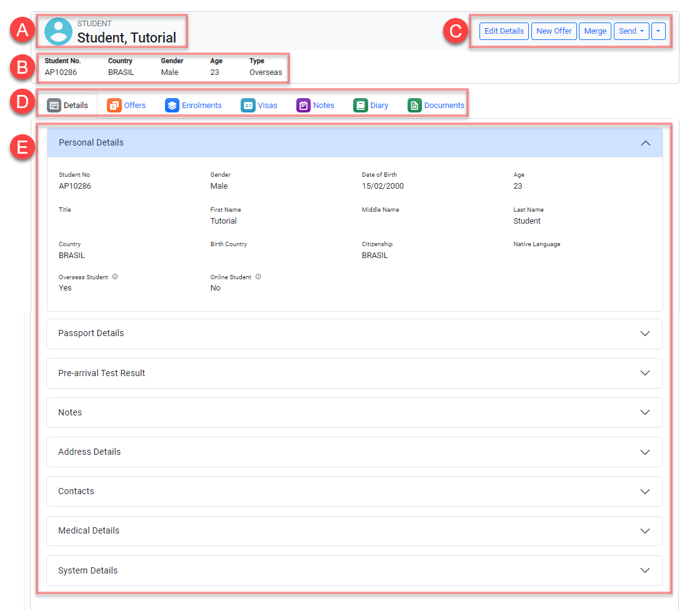Click the purple Notes tab icon
This screenshot has width=692, height=616.
pos(303,106)
